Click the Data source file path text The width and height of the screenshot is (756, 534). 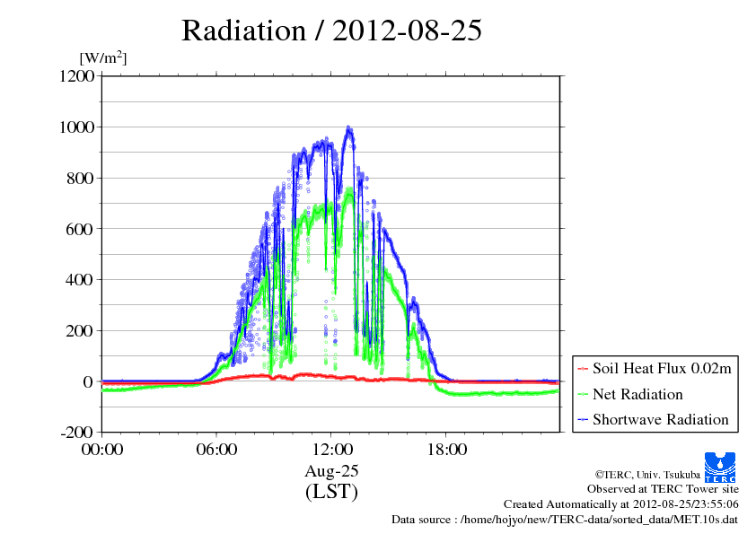tap(565, 520)
